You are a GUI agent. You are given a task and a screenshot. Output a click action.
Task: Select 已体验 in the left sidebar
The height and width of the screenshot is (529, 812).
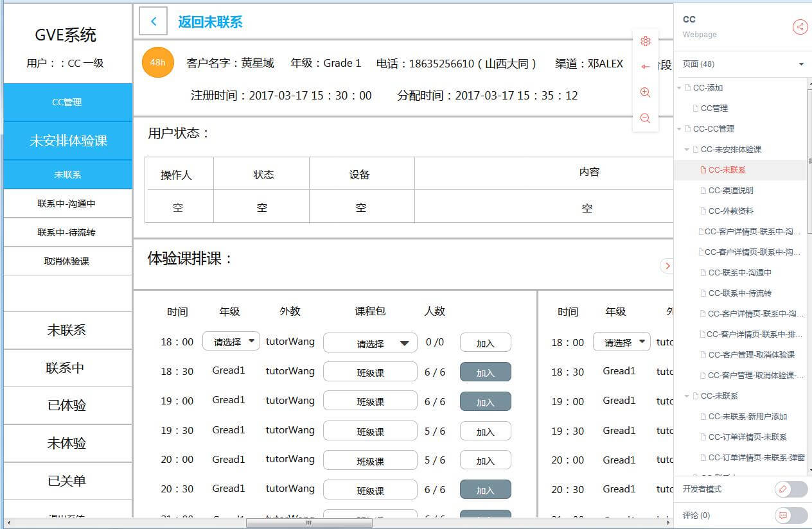67,406
